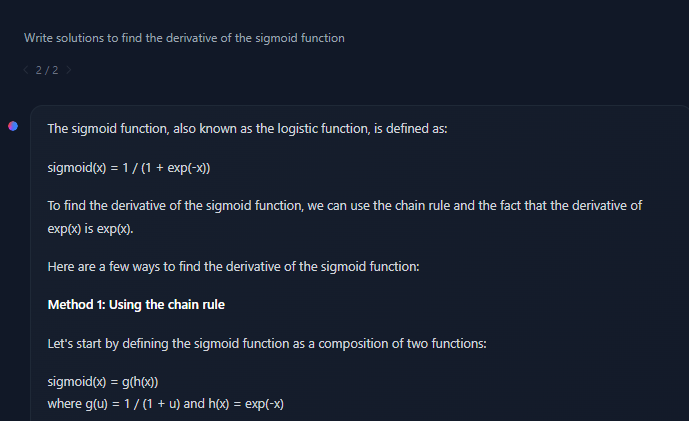
Task: Click the 'exp(x) is exp(x).' text line
Action: pos(90,228)
